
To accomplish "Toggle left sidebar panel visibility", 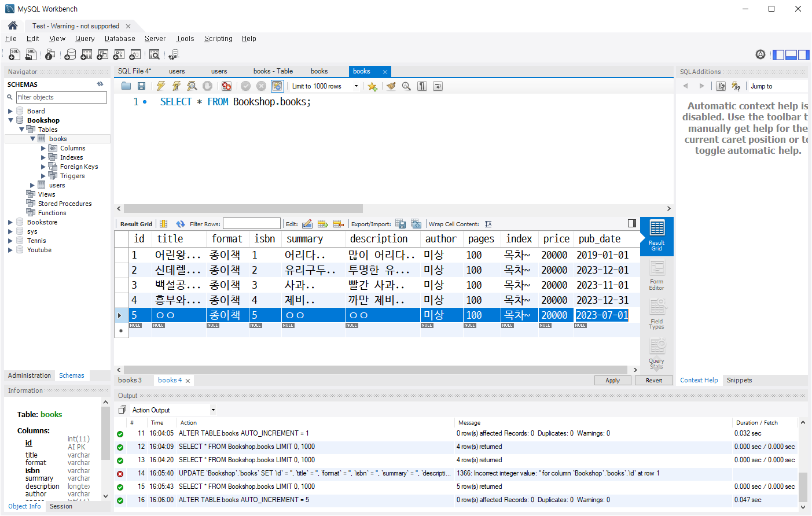I will pyautogui.click(x=778, y=55).
